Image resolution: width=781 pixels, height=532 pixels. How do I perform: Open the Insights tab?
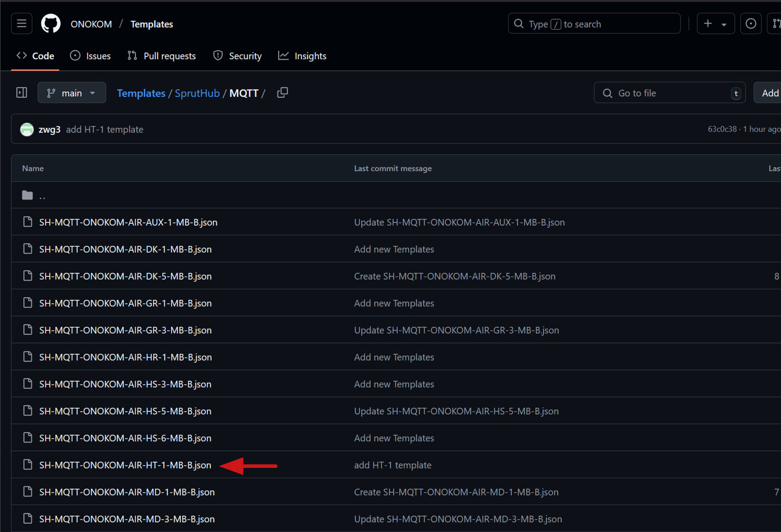click(303, 56)
